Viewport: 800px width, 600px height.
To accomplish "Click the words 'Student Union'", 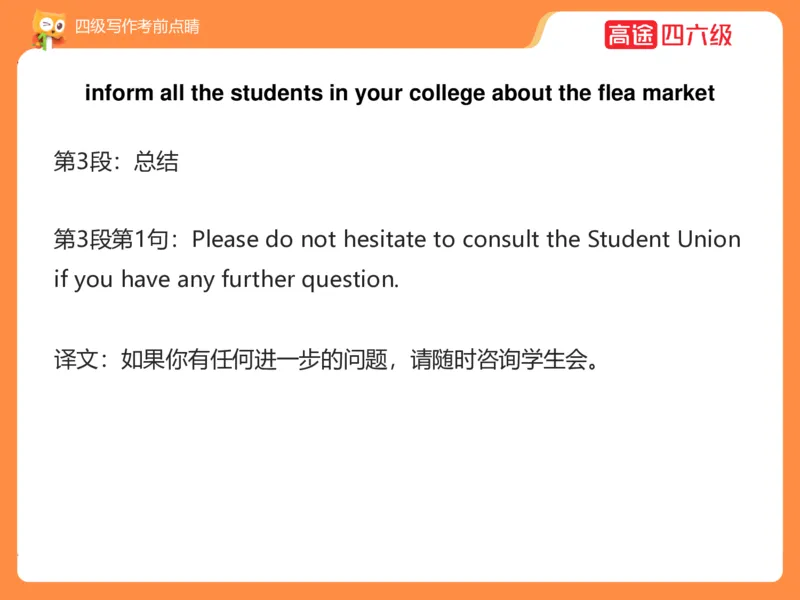I will point(664,240).
